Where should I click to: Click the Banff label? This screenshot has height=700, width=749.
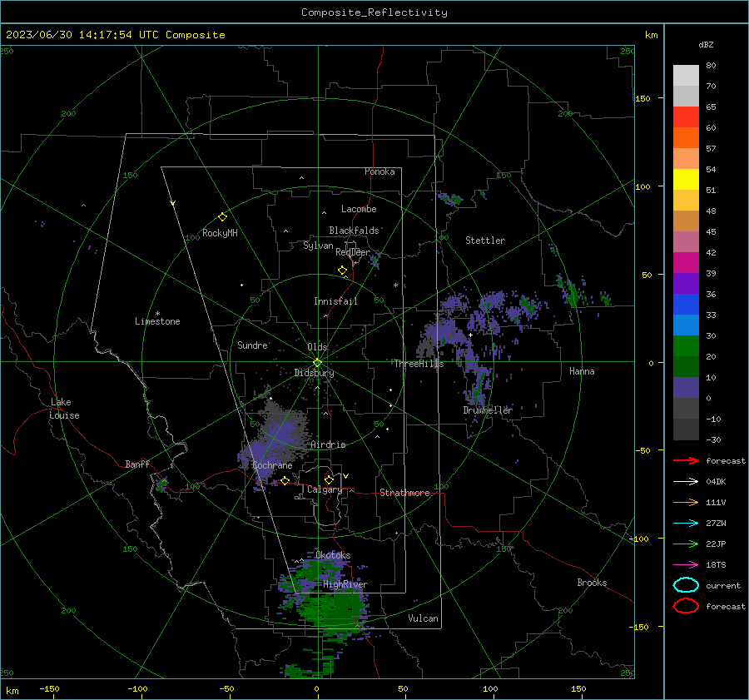click(137, 464)
